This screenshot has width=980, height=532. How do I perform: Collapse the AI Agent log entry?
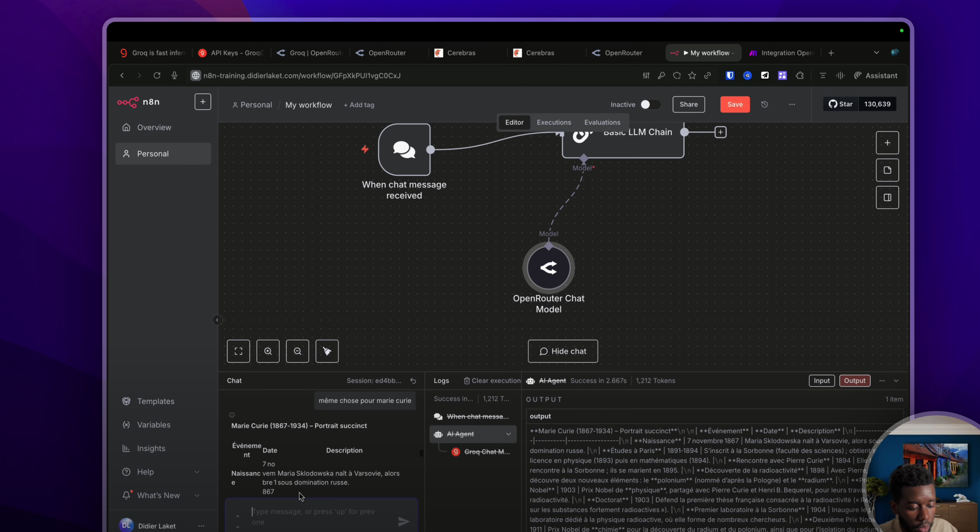point(508,434)
